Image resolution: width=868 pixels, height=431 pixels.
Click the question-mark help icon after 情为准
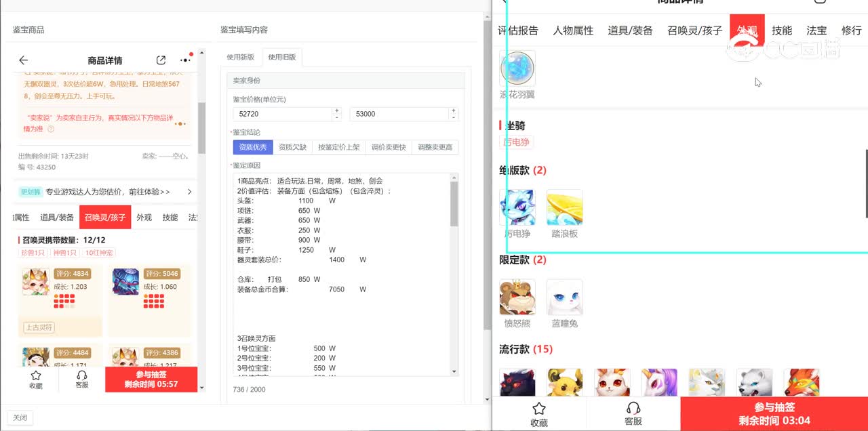coord(51,129)
